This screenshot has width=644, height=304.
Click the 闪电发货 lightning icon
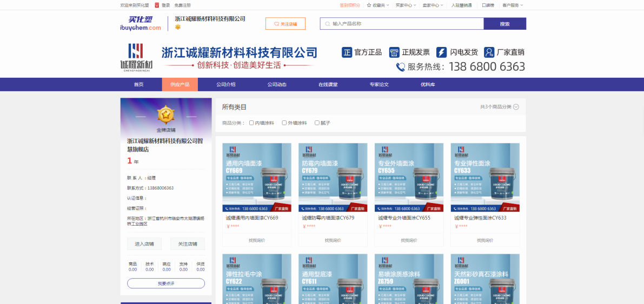[442, 52]
